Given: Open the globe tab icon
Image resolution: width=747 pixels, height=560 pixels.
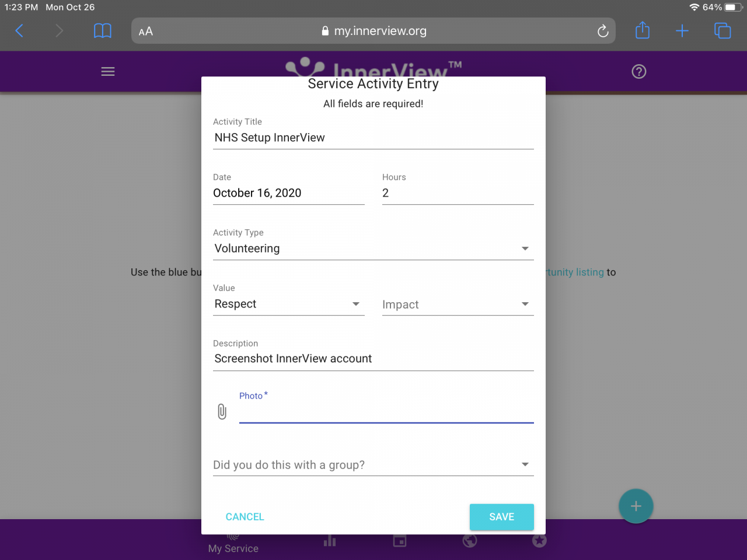Looking at the screenshot, I should click(470, 541).
